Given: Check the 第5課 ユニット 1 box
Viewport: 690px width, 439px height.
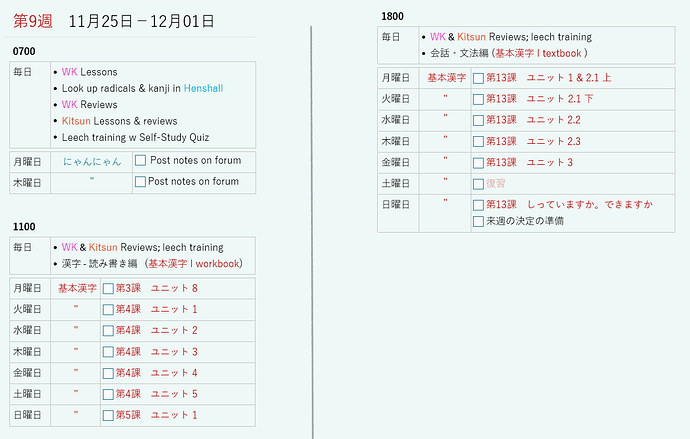Looking at the screenshot, I should tap(108, 415).
